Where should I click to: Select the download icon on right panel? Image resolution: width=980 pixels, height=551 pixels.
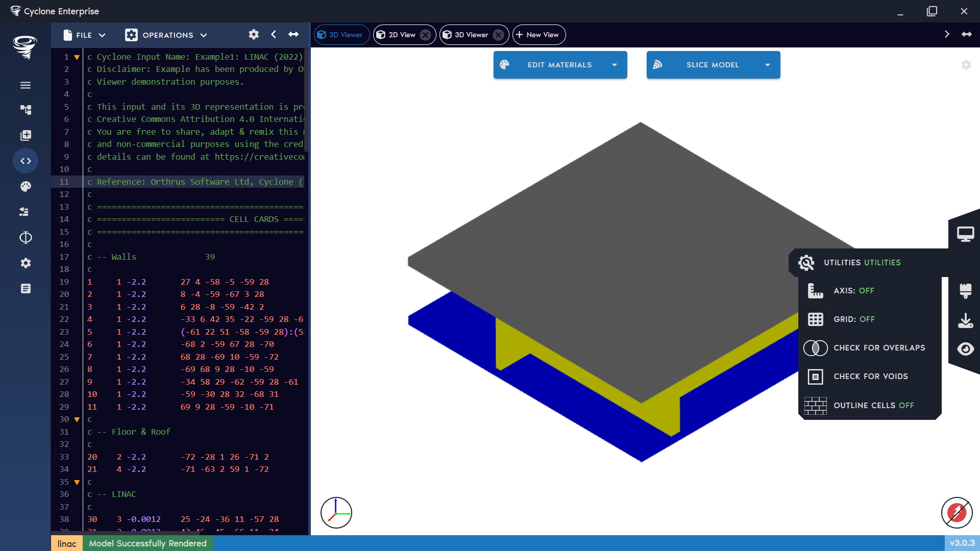point(965,320)
